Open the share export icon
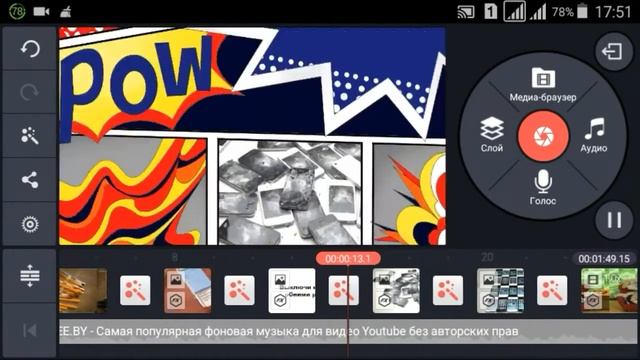640x360 pixels. [x=30, y=180]
